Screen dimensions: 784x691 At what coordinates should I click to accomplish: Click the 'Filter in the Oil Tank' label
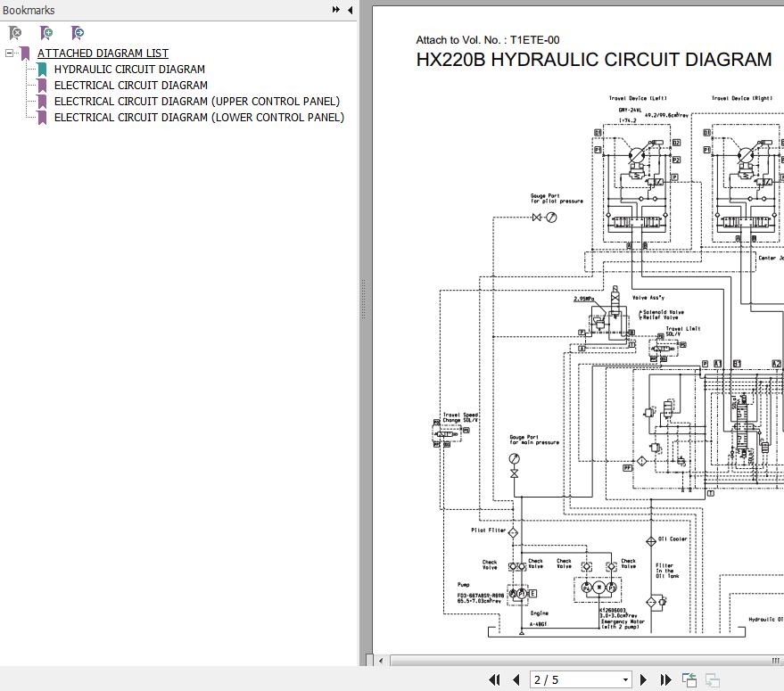667,571
